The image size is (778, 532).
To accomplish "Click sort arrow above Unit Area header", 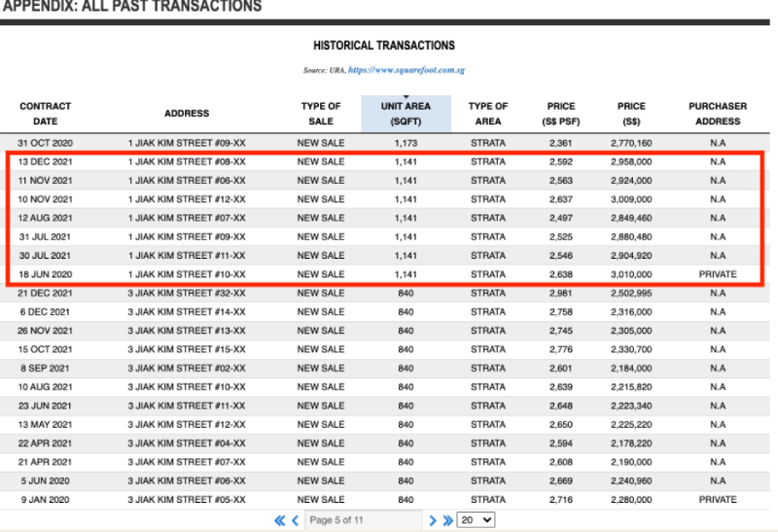I will [x=406, y=97].
